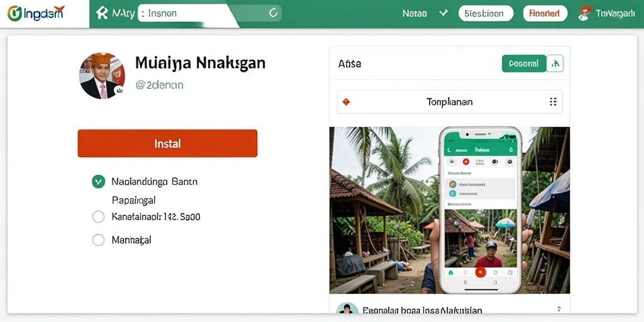
Task: Click the Ingasm logo in header
Action: [36, 13]
